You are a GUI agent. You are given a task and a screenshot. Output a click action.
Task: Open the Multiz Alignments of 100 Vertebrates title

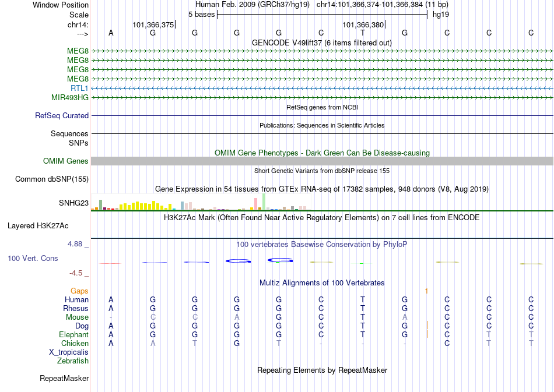point(322,282)
